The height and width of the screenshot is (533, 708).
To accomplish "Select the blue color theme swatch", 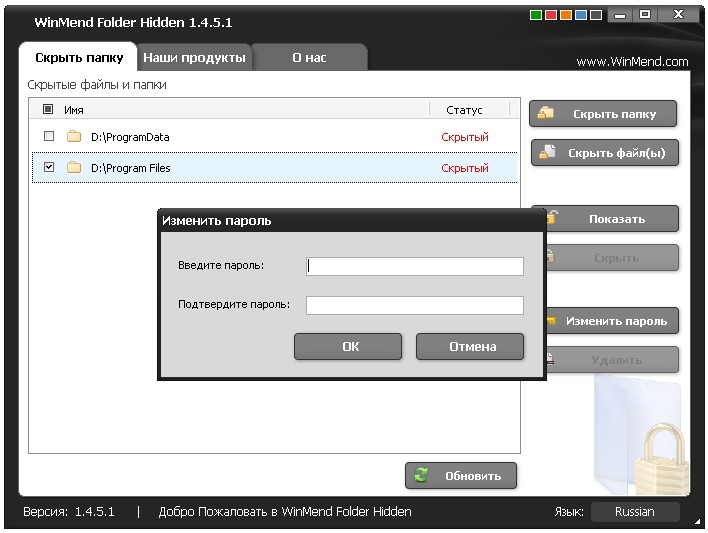I will click(x=581, y=15).
